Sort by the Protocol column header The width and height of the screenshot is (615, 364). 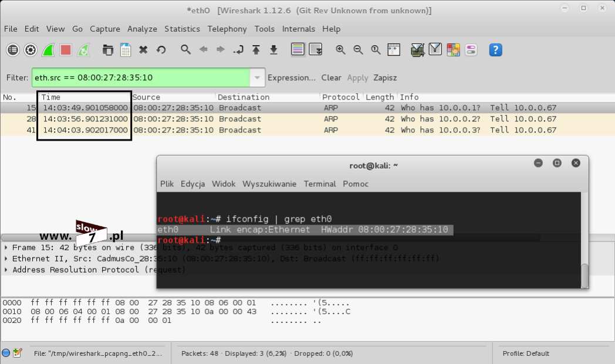coord(341,97)
